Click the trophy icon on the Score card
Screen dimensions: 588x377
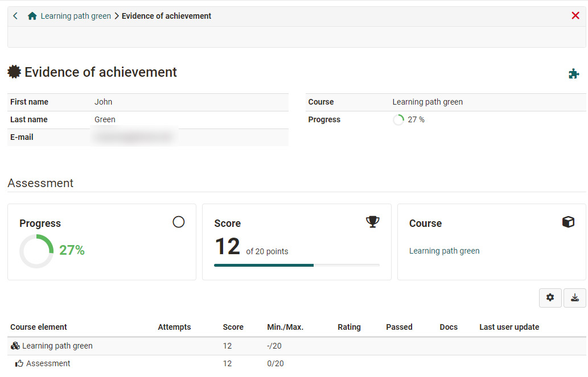[x=373, y=222]
